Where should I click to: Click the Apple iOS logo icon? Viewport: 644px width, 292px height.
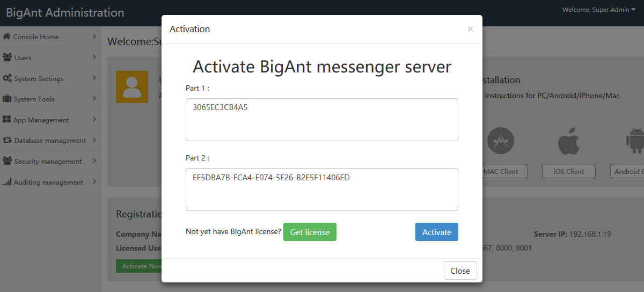point(568,141)
